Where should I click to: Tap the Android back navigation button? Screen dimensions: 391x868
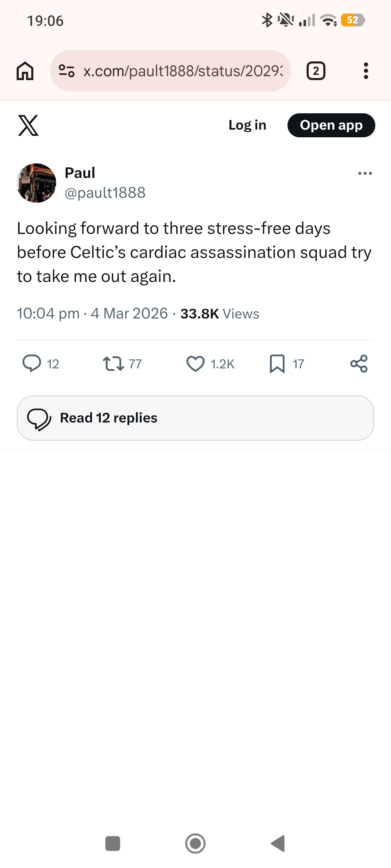click(278, 843)
